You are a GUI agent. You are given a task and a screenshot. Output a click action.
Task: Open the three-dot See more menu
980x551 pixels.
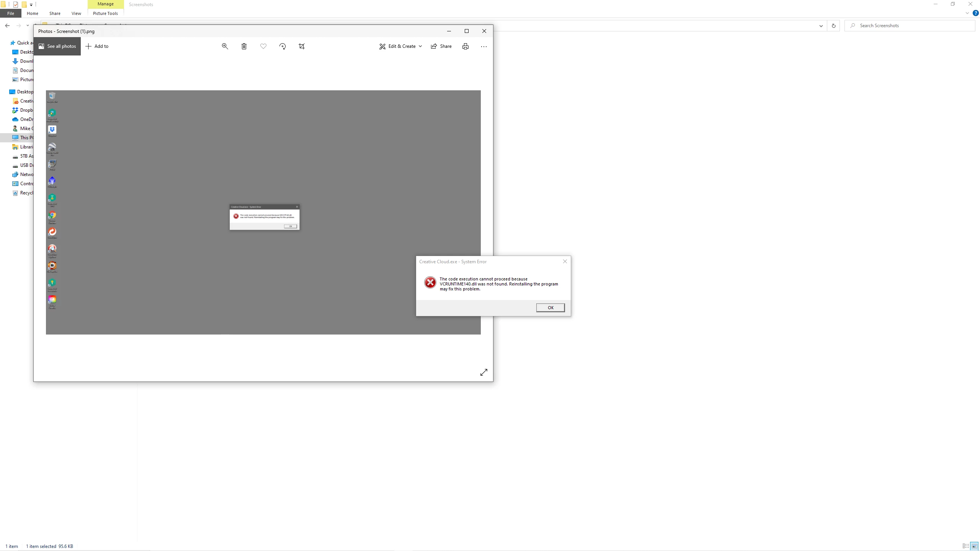point(484,46)
